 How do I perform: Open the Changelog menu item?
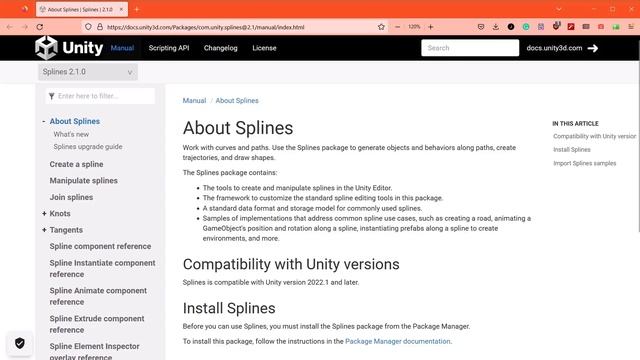(220, 48)
